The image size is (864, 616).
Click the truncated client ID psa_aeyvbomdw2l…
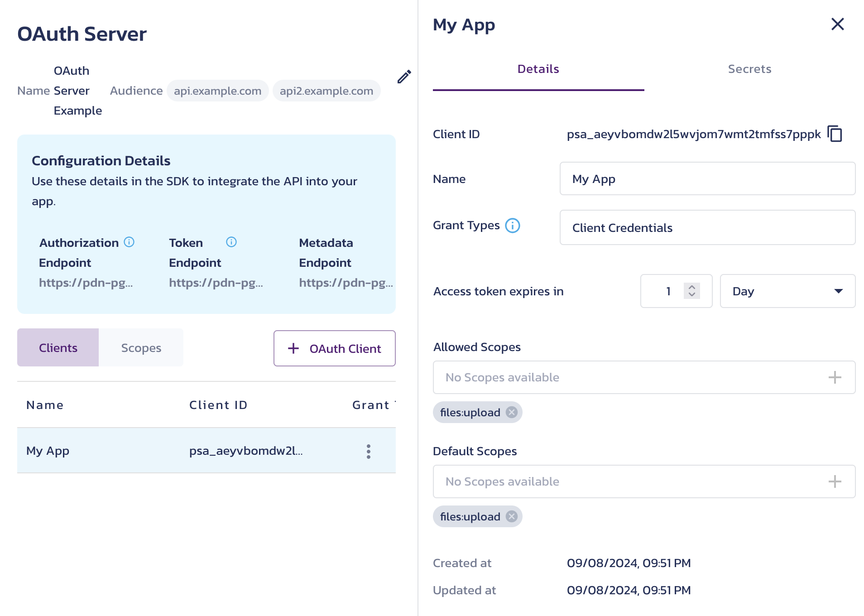pyautogui.click(x=246, y=451)
